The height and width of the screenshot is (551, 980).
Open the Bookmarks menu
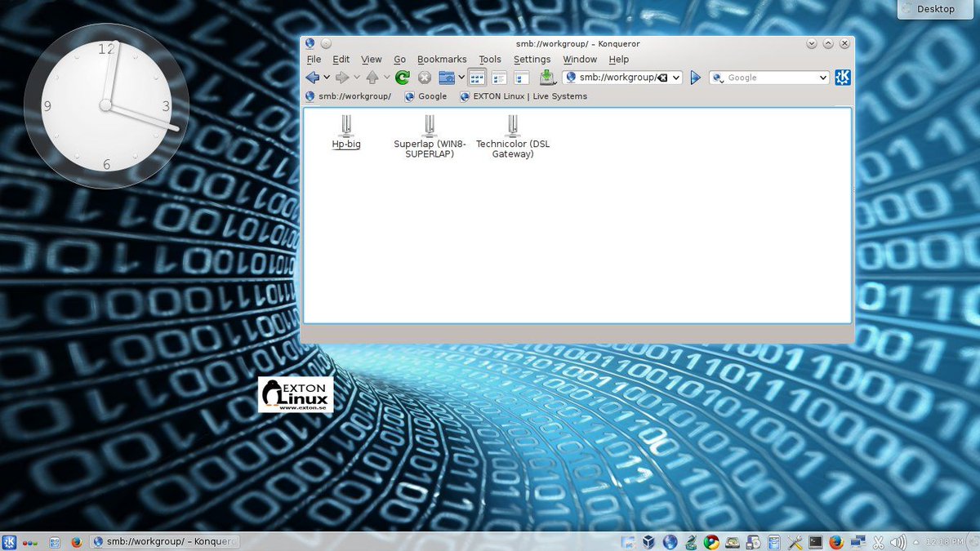click(442, 60)
